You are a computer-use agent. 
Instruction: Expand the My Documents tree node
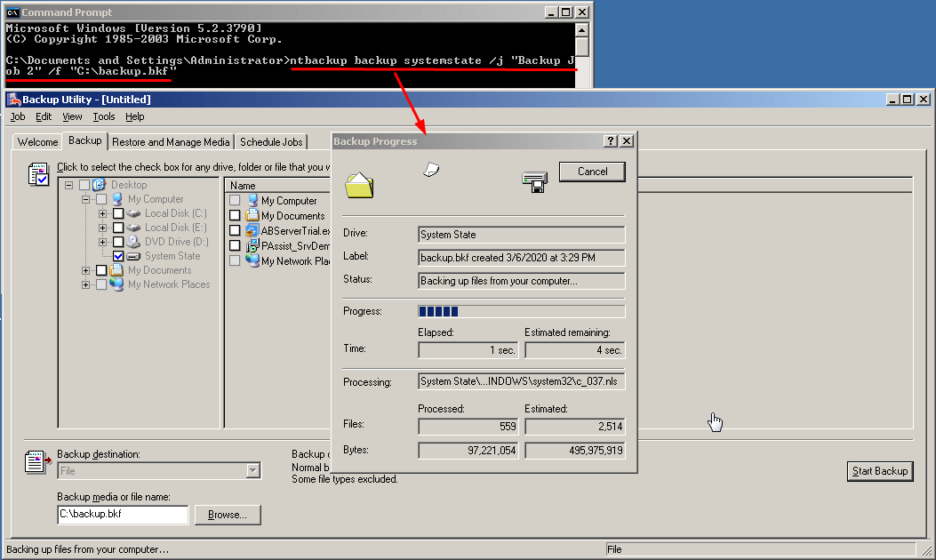86,270
